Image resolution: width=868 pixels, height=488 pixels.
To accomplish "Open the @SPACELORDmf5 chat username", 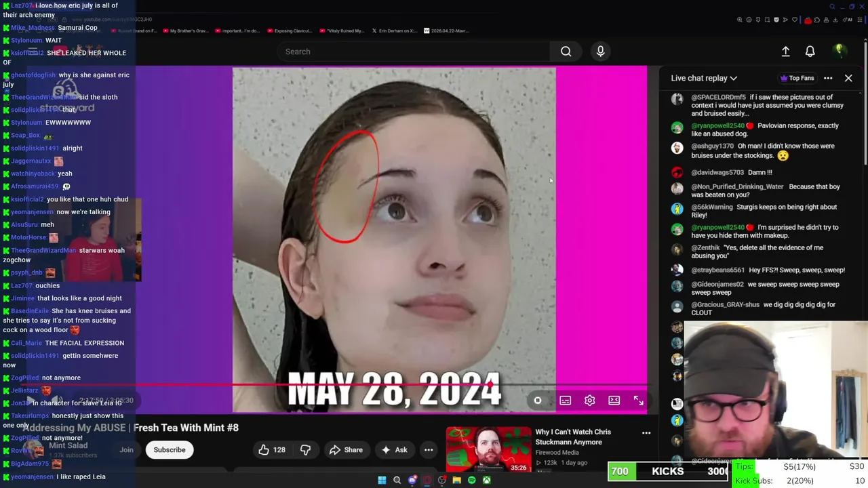I will [719, 97].
